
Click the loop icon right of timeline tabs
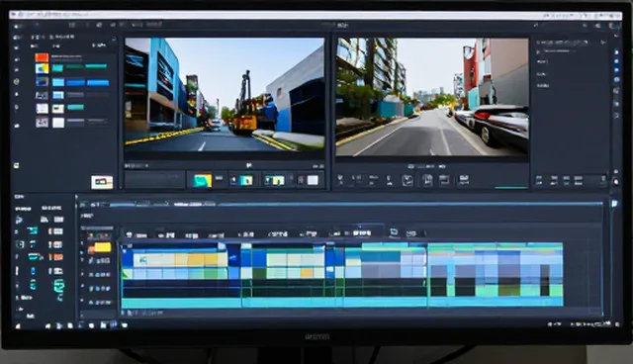[394, 232]
